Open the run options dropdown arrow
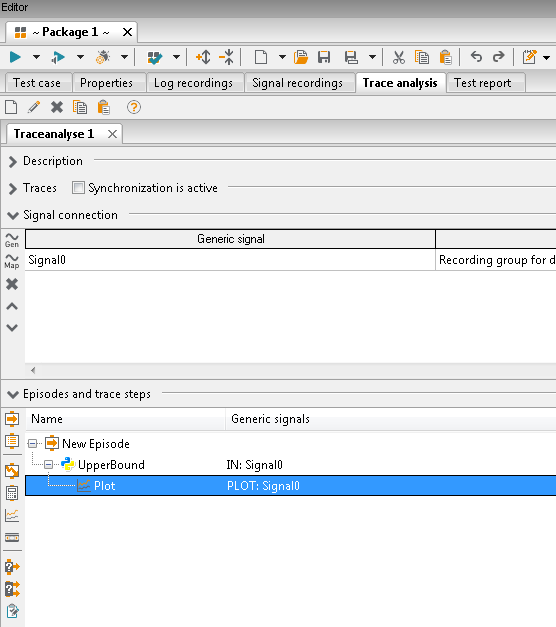556x627 pixels. pyautogui.click(x=36, y=57)
